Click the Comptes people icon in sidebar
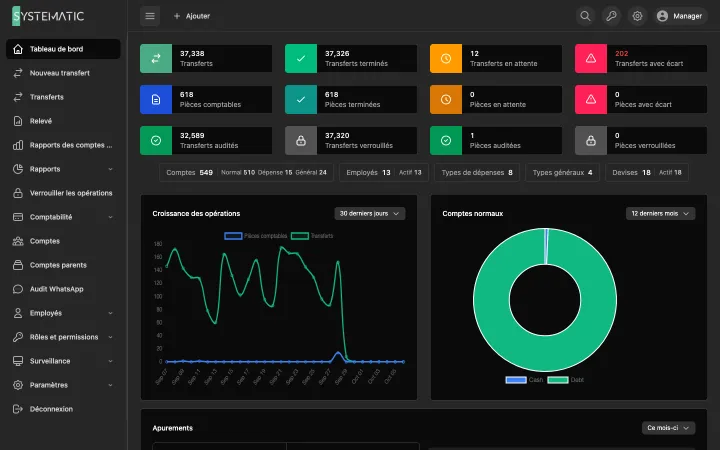720x450 pixels. click(18, 241)
